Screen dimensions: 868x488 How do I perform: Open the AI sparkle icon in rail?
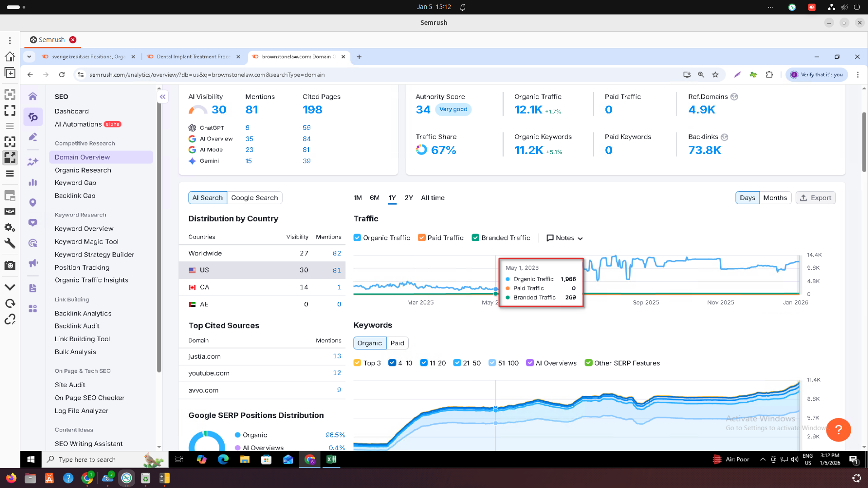[33, 162]
